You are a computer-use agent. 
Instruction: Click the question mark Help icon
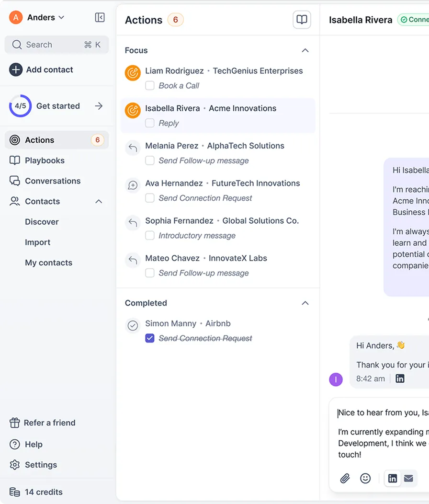(14, 444)
